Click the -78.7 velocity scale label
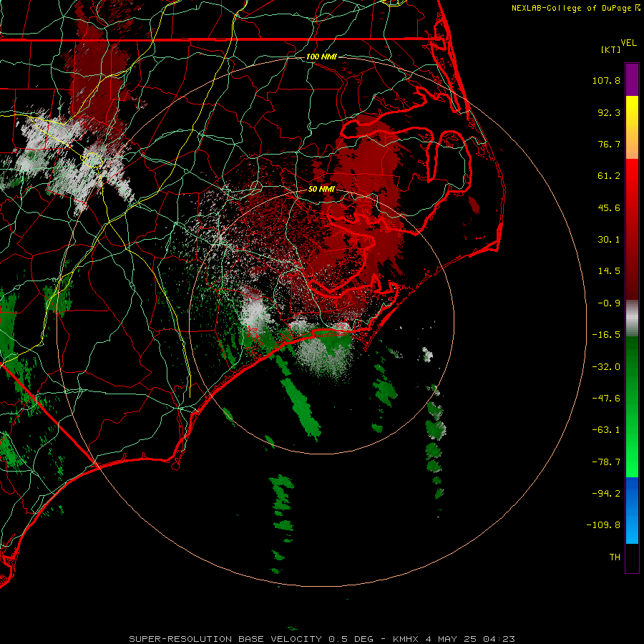The width and height of the screenshot is (644, 644). click(x=606, y=462)
